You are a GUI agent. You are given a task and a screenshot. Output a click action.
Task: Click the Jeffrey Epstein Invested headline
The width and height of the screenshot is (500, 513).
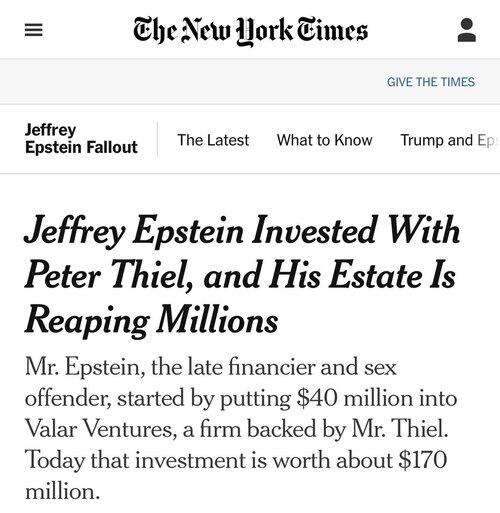click(x=242, y=275)
